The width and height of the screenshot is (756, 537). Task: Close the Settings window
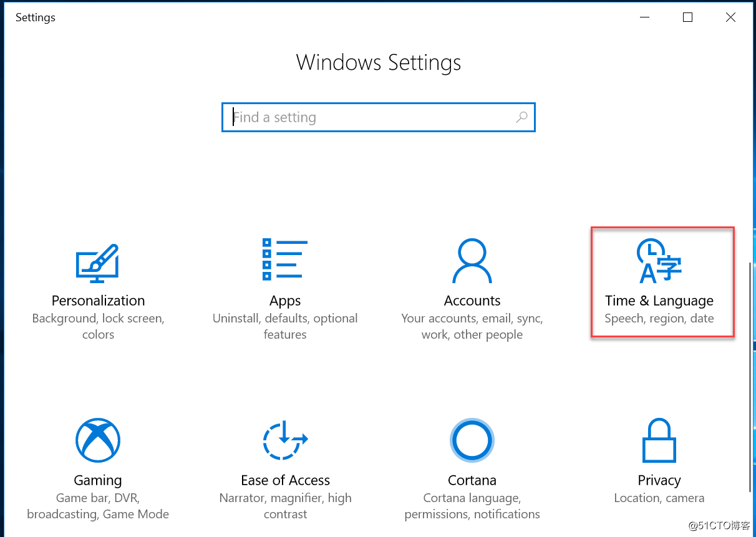[730, 17]
